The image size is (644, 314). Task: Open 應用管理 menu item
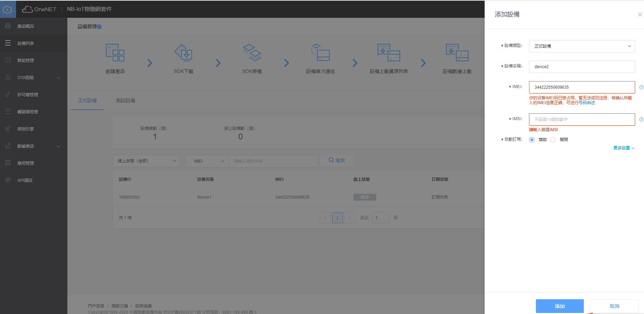tap(34, 163)
